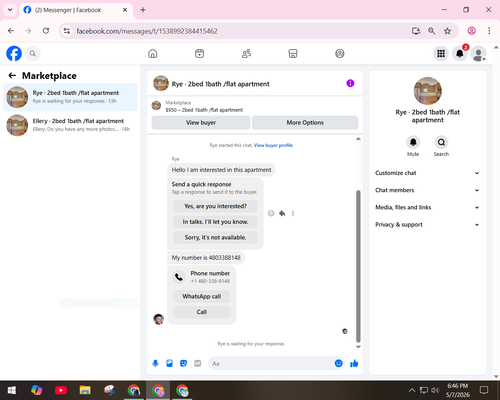The image size is (500, 400).
Task: Click the back arrow beside Marketplace
Action: coord(12,76)
